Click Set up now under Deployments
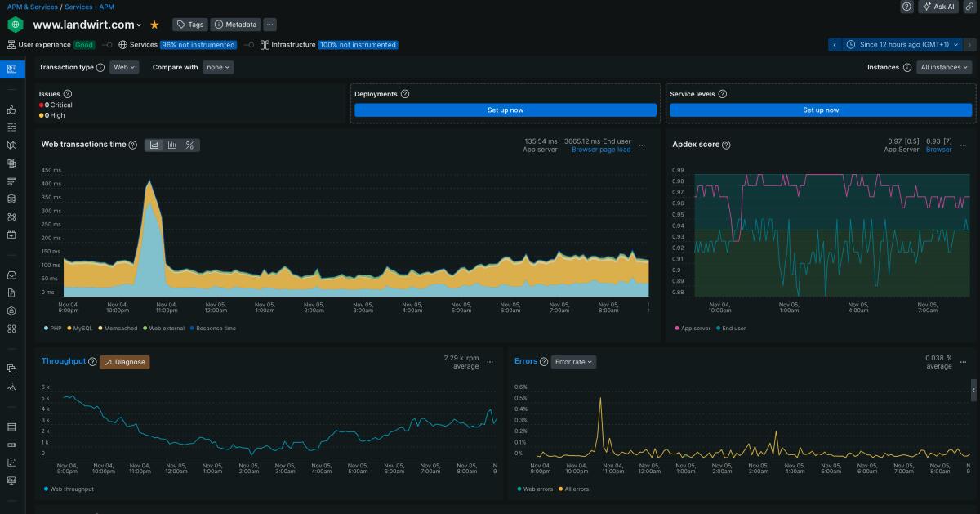 click(506, 110)
